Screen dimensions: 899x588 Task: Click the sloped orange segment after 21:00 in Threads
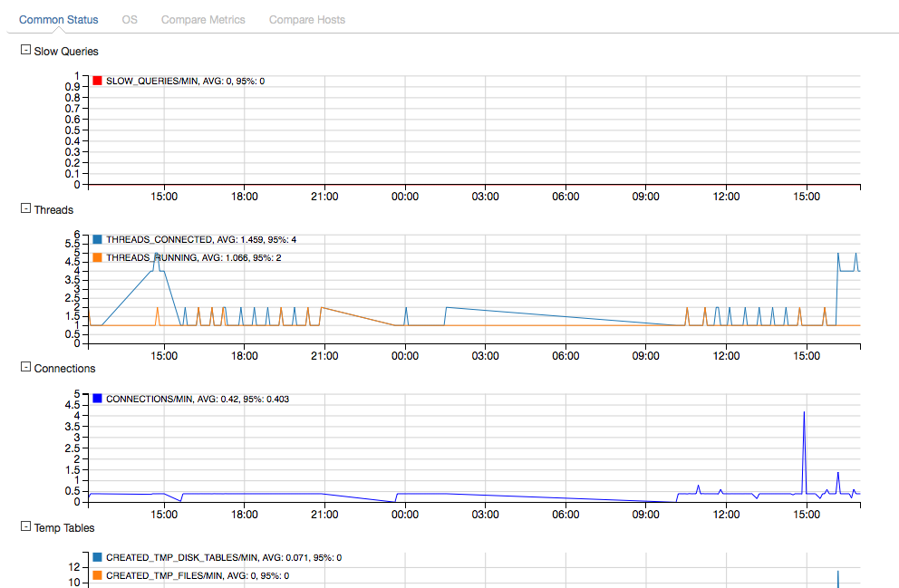pos(358,315)
